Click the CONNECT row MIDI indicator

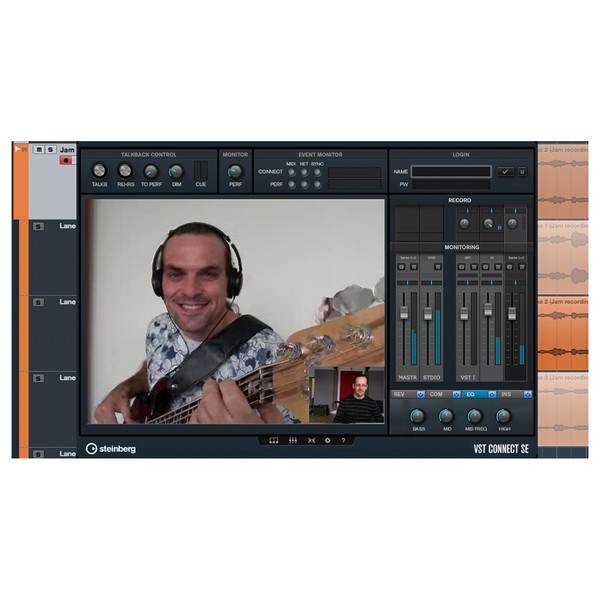click(x=292, y=172)
